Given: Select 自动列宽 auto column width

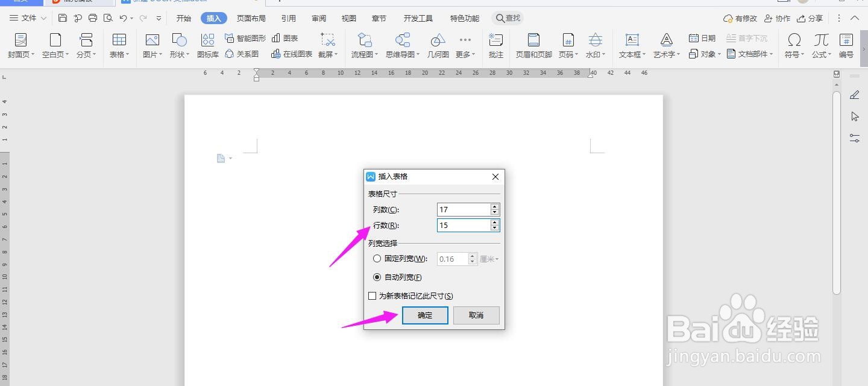Looking at the screenshot, I should click(377, 277).
